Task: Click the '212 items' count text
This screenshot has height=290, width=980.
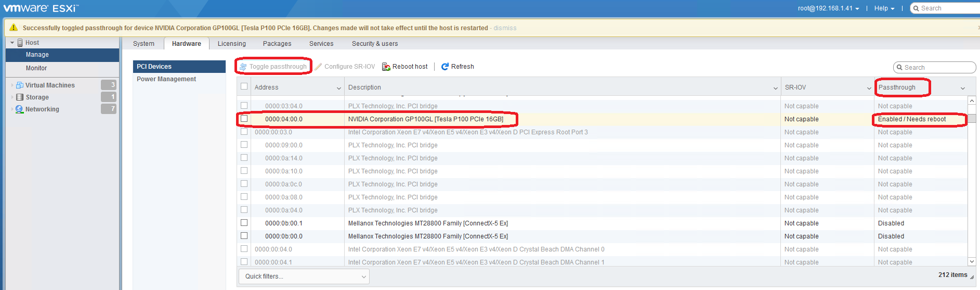Action: [x=953, y=275]
